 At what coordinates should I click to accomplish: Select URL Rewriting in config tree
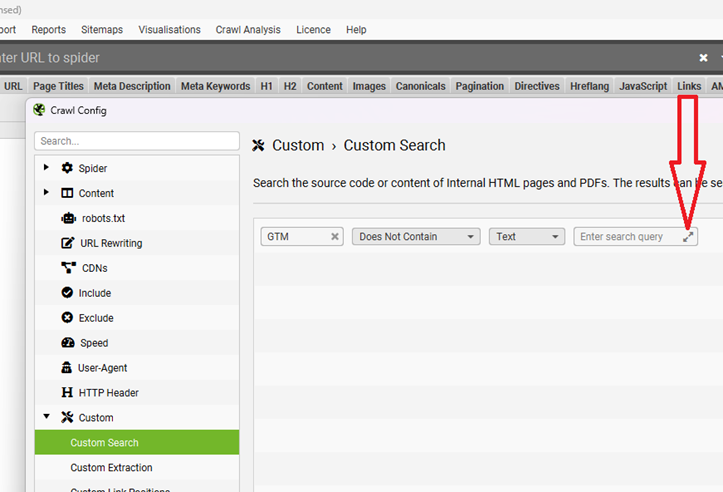136,243
